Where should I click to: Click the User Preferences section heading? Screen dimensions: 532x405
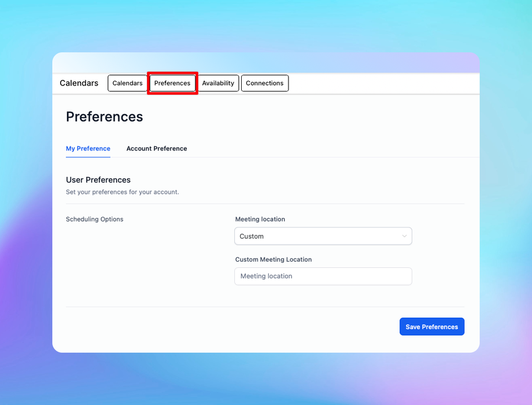[98, 180]
